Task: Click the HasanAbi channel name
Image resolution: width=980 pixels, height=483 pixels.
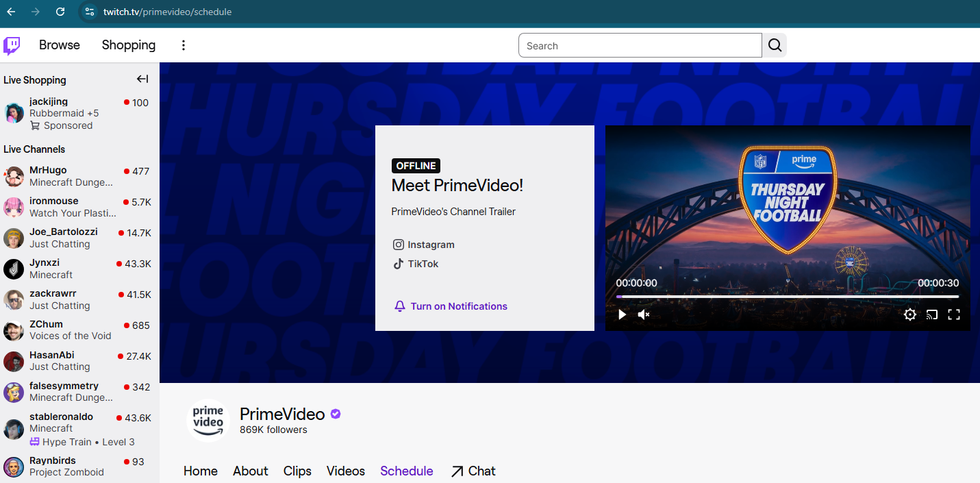Action: click(52, 355)
